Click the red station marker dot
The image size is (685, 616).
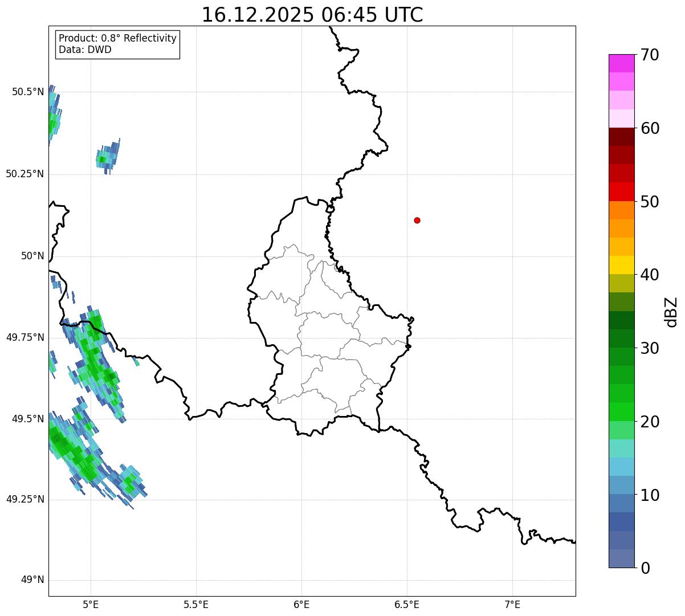[417, 220]
